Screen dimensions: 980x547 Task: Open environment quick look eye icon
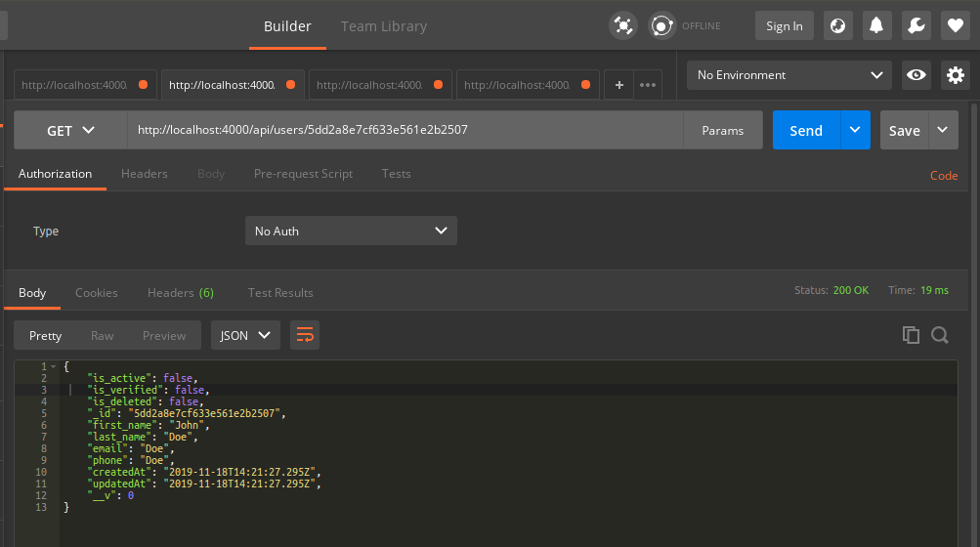click(x=916, y=75)
